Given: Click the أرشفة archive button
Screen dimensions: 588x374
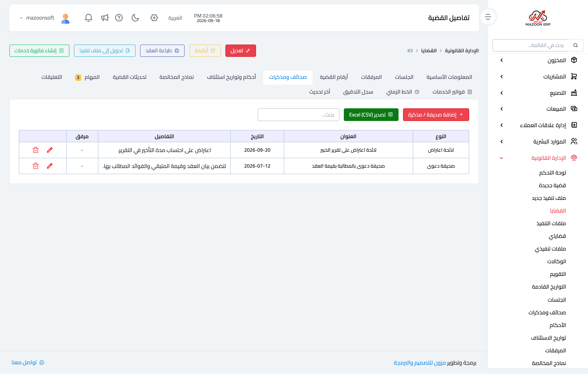Looking at the screenshot, I should pos(205,51).
